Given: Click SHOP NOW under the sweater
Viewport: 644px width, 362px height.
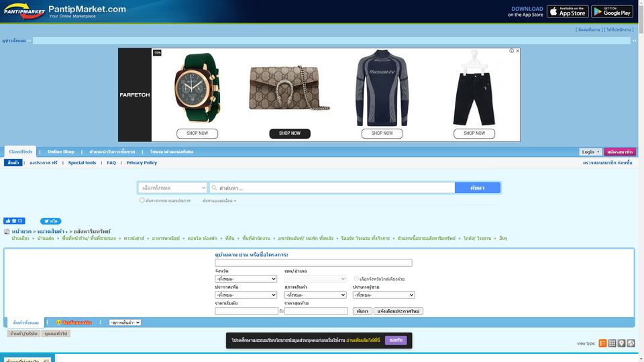Looking at the screenshot, I should (382, 133).
